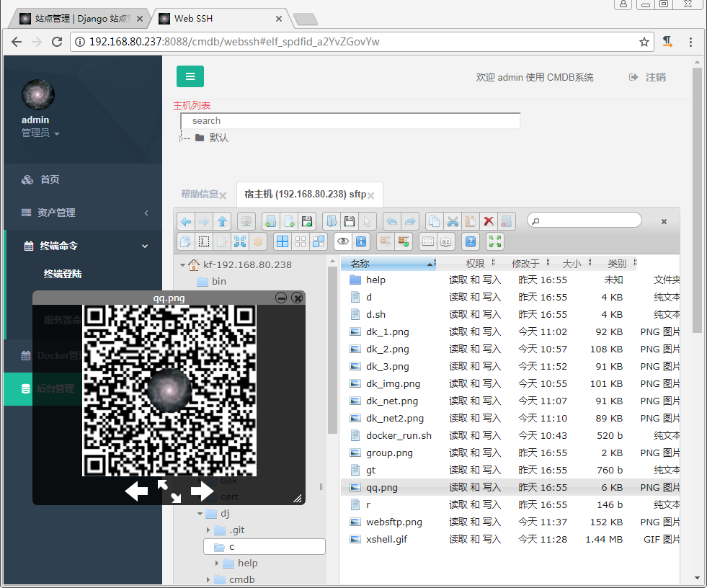Open Chrome's three-dot menu
The height and width of the screenshot is (588, 707).
point(690,42)
